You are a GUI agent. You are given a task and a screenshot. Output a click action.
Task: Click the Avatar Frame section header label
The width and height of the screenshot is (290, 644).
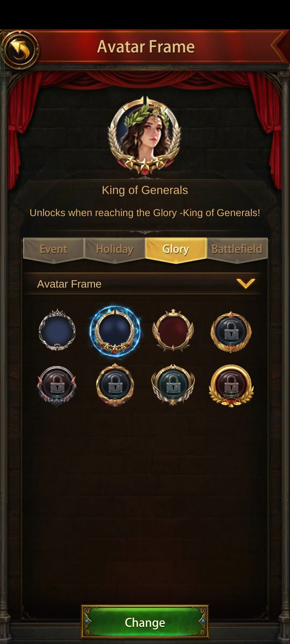pyautogui.click(x=69, y=284)
